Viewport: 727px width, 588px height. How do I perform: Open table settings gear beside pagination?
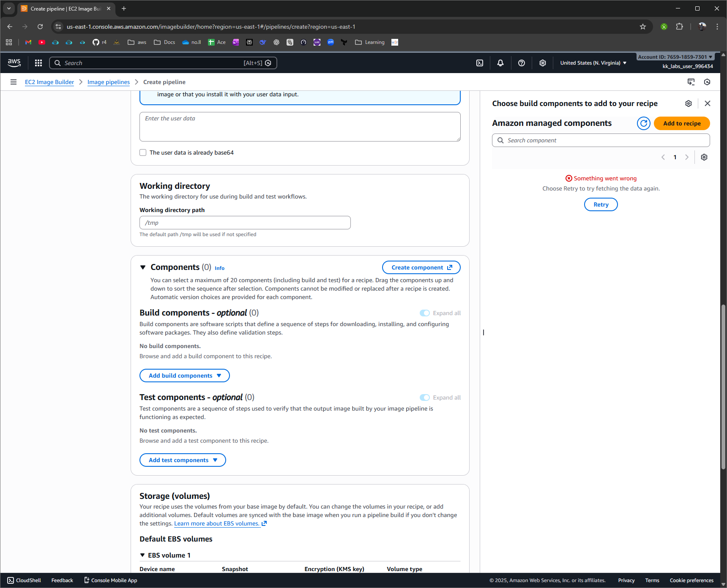[x=704, y=157]
